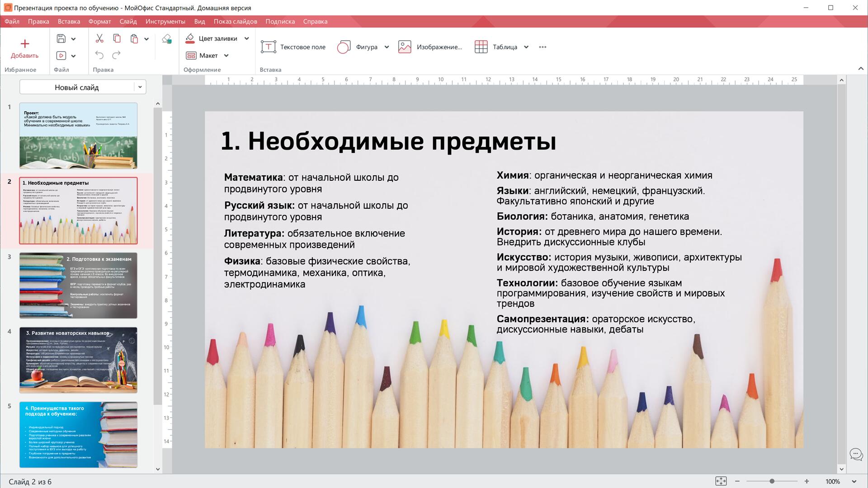Open paste options dropdown arrow
This screenshot has height=488, width=868.
click(146, 39)
